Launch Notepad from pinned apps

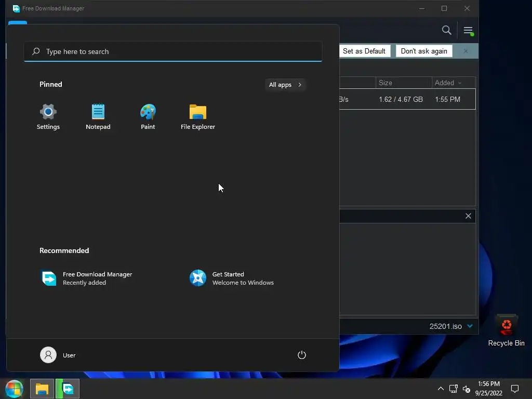98,117
